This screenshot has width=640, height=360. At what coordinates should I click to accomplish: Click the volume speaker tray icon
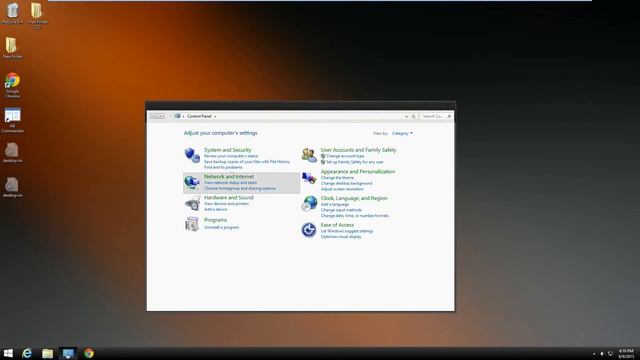(602, 354)
